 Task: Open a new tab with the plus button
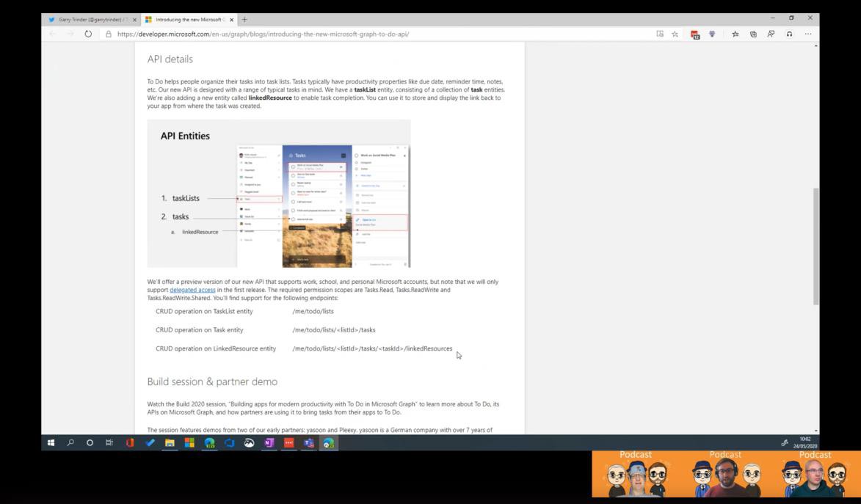point(245,20)
